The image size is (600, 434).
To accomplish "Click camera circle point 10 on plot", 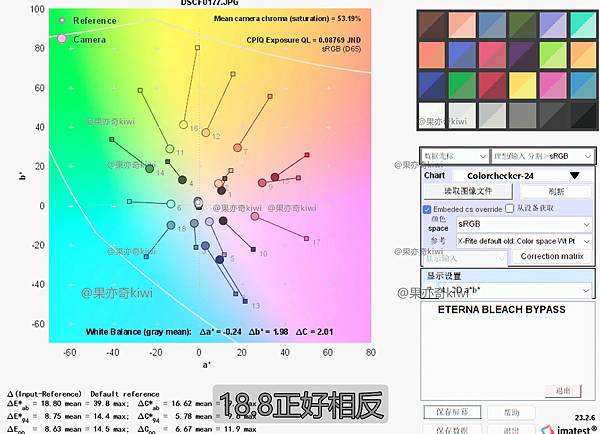I will click(x=223, y=220).
